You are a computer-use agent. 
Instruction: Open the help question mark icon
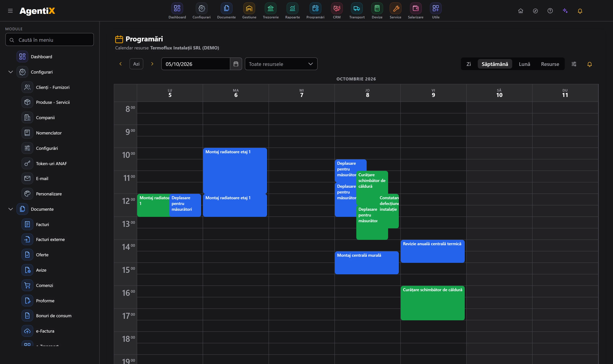coord(550,11)
